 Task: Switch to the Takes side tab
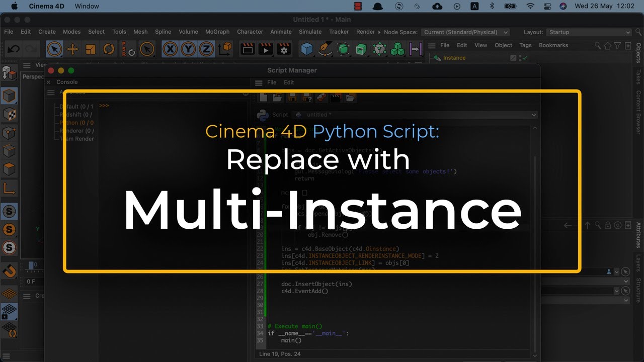tap(638, 77)
